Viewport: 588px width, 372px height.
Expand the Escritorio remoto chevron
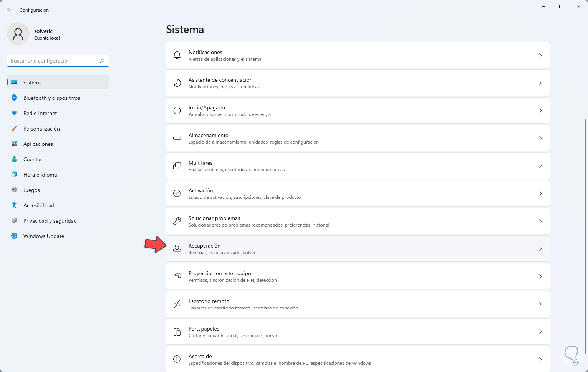(540, 304)
